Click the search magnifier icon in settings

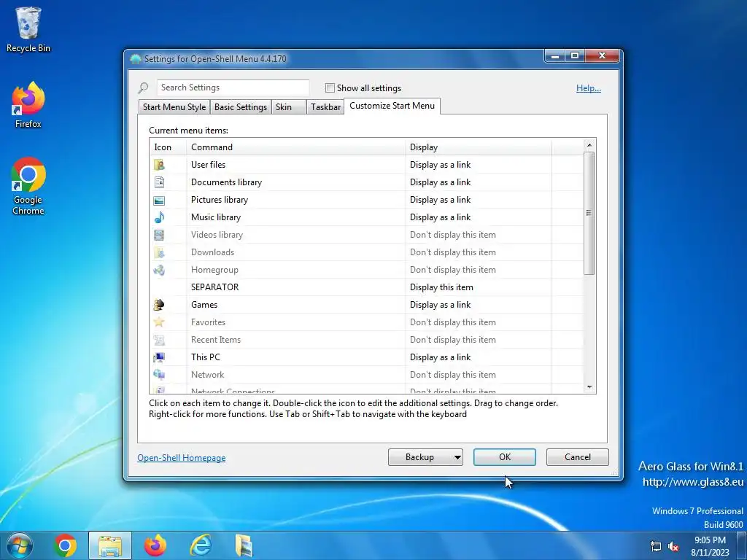tap(143, 88)
